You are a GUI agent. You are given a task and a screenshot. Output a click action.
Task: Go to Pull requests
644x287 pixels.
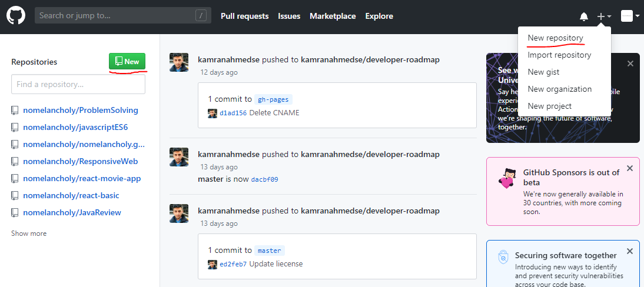pos(245,16)
